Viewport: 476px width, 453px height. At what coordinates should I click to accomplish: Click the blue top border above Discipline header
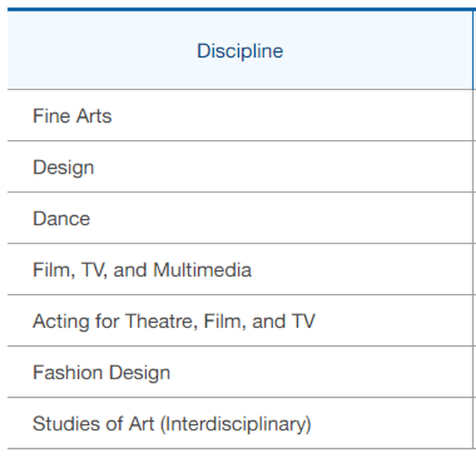point(242,10)
